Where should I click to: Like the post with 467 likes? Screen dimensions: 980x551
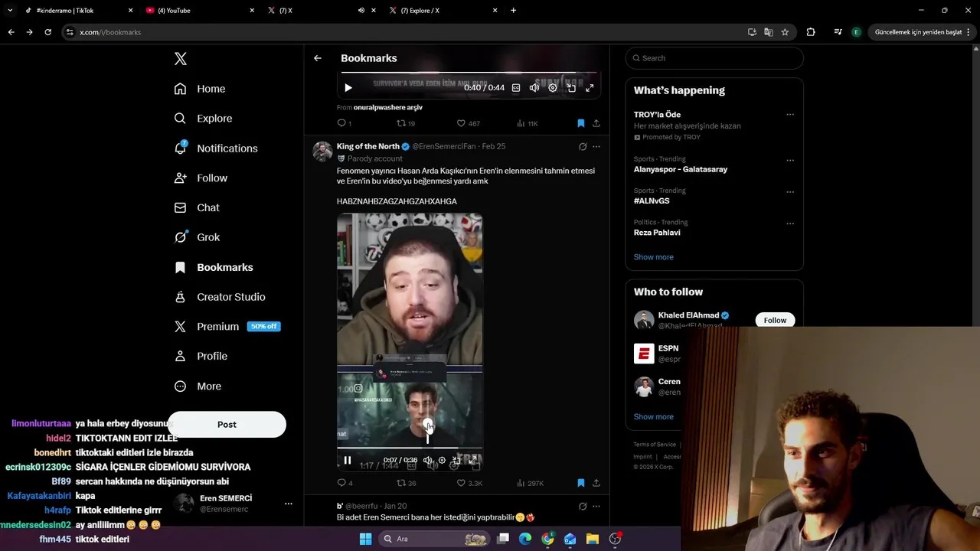tap(468, 123)
